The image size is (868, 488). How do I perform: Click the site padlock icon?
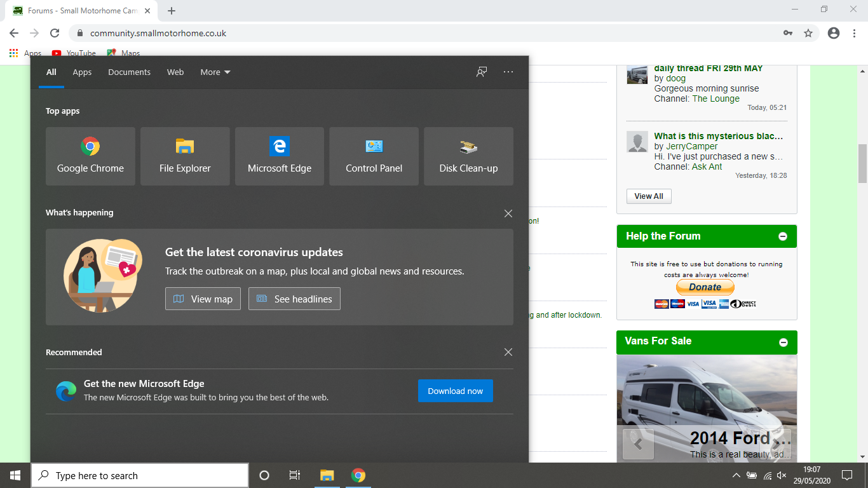point(80,33)
